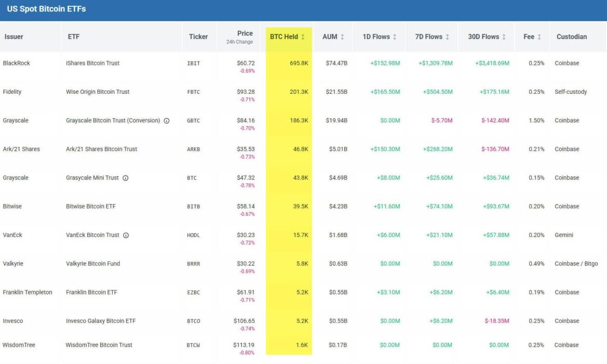Click the 1D Flows sort arrows icon
The image size is (607, 364).
pos(394,37)
